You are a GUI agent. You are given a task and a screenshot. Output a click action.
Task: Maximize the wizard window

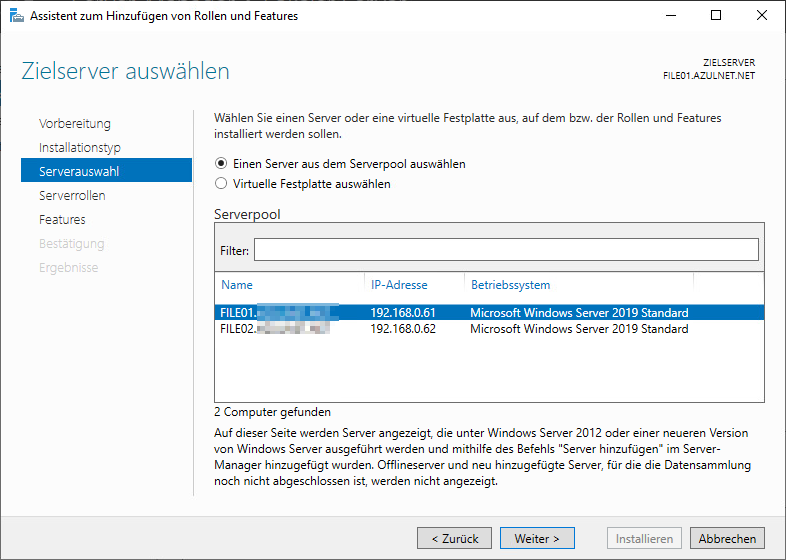(715, 16)
